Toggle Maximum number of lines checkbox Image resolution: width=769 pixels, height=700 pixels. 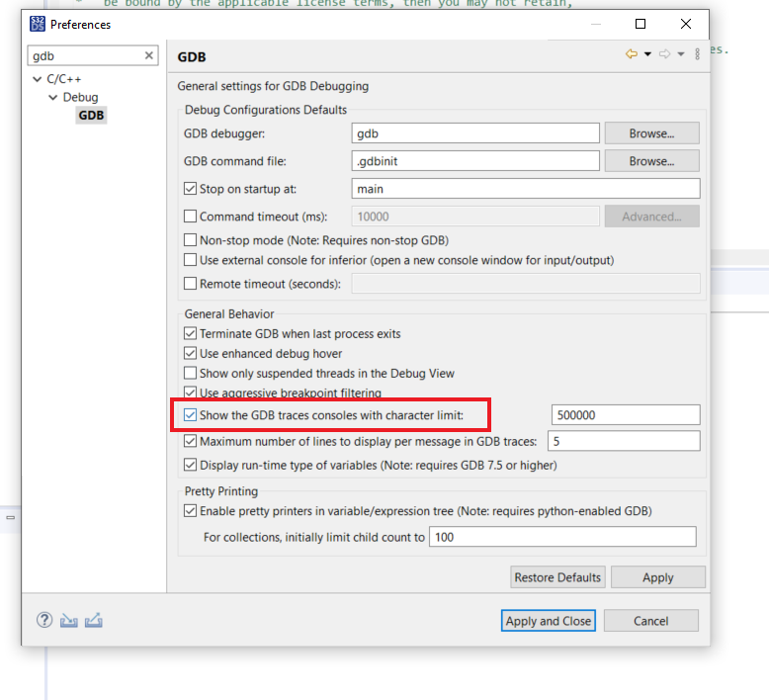(x=191, y=441)
